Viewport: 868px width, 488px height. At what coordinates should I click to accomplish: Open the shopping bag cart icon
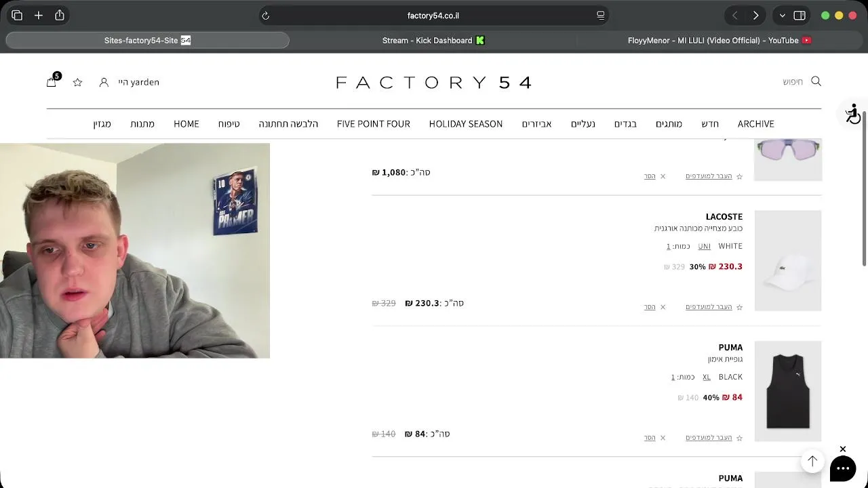[52, 82]
